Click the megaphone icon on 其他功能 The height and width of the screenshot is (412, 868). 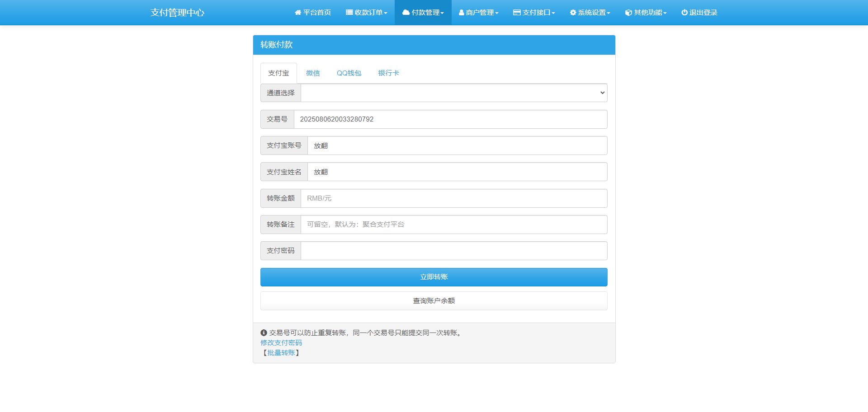627,12
